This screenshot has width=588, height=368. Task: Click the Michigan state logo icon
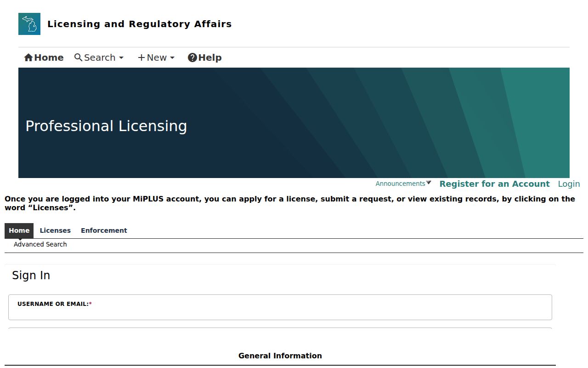pos(29,24)
